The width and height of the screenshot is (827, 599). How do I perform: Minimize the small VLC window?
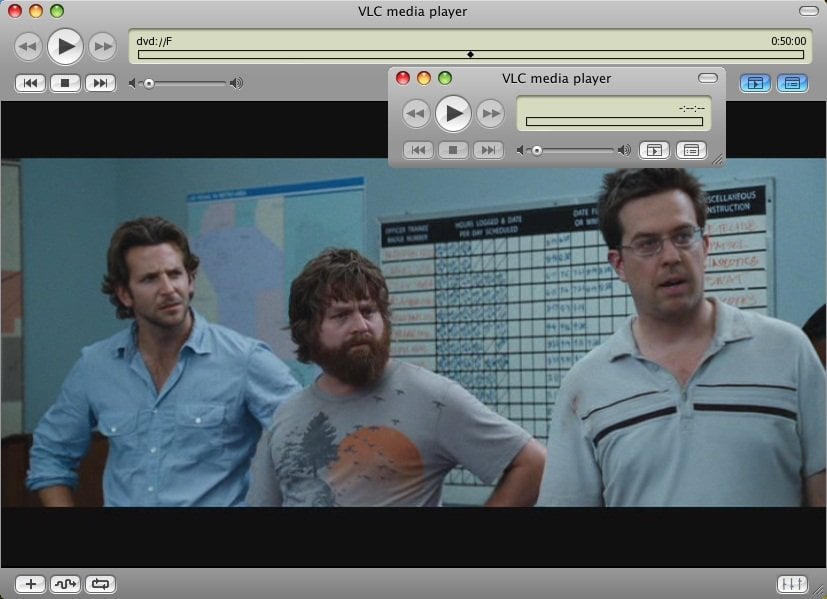(x=424, y=78)
